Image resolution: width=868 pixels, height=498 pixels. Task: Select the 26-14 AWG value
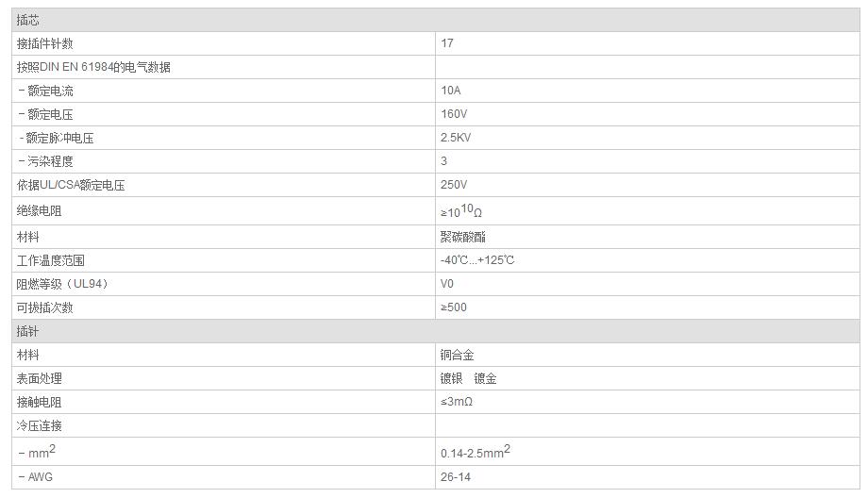pos(455,477)
